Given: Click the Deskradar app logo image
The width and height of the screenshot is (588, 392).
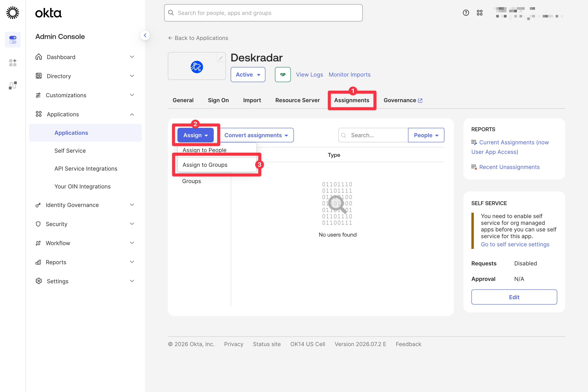Looking at the screenshot, I should click(197, 67).
